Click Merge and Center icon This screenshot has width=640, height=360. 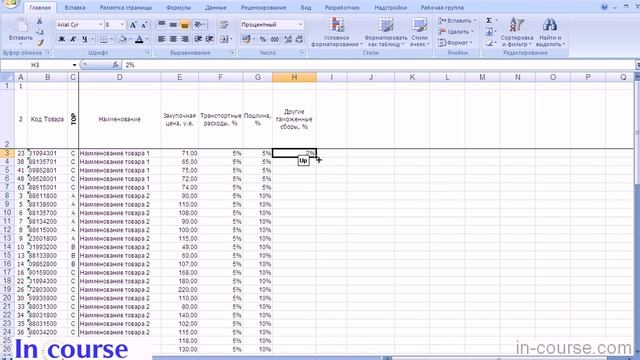click(x=224, y=39)
